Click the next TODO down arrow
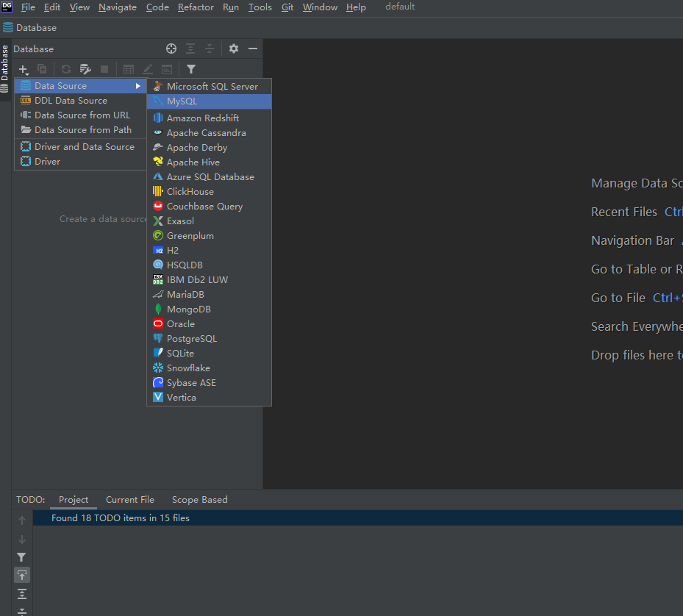Viewport: 683px width, 616px height. (x=22, y=540)
